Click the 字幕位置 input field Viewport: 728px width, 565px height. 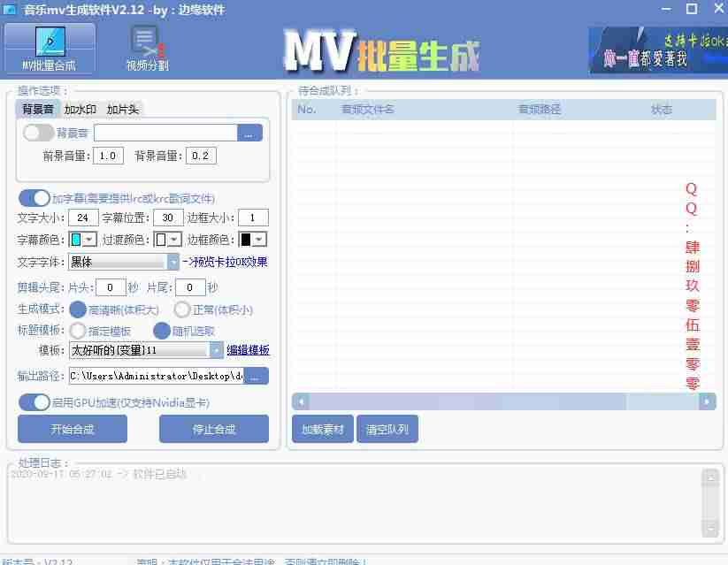[168, 218]
